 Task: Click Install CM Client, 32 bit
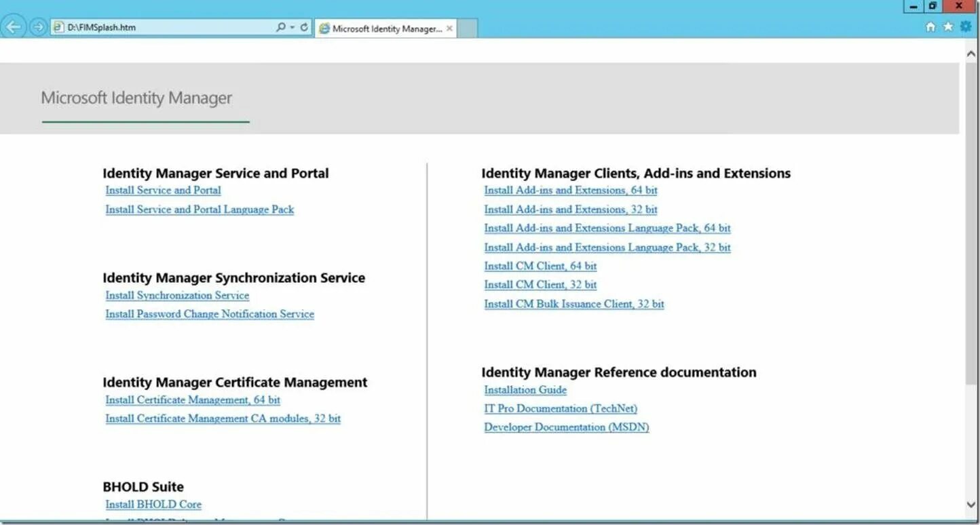tap(540, 285)
